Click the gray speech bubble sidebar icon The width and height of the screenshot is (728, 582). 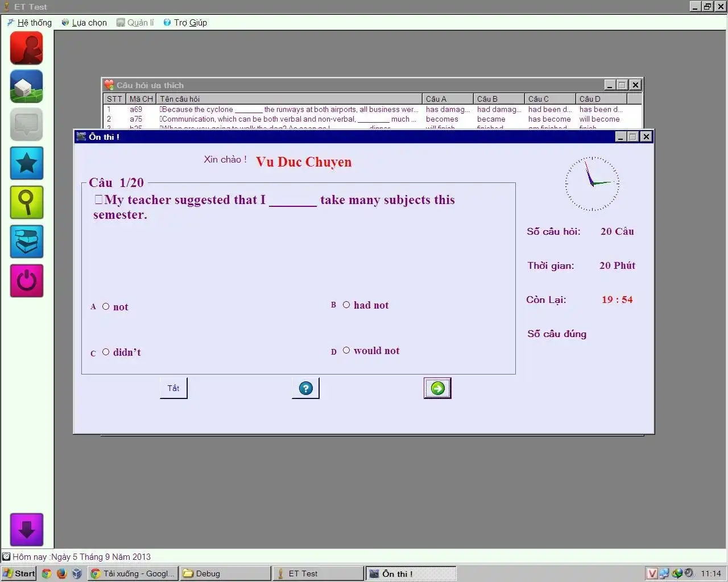pos(26,124)
